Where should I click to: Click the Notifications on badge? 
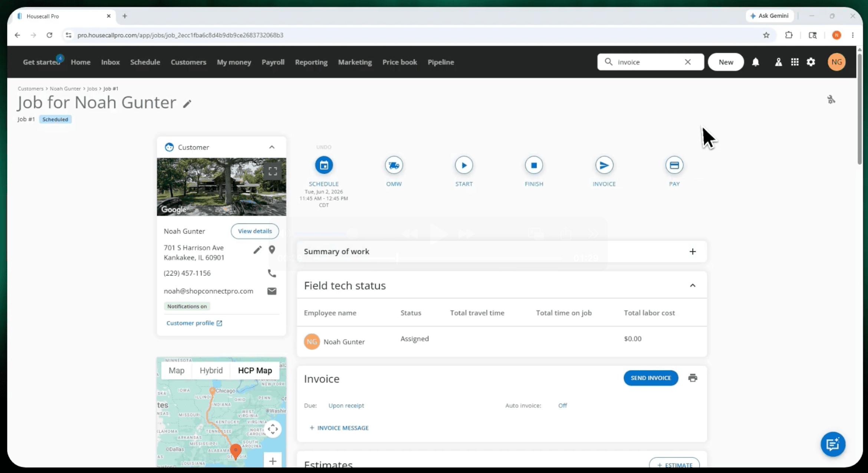click(187, 306)
